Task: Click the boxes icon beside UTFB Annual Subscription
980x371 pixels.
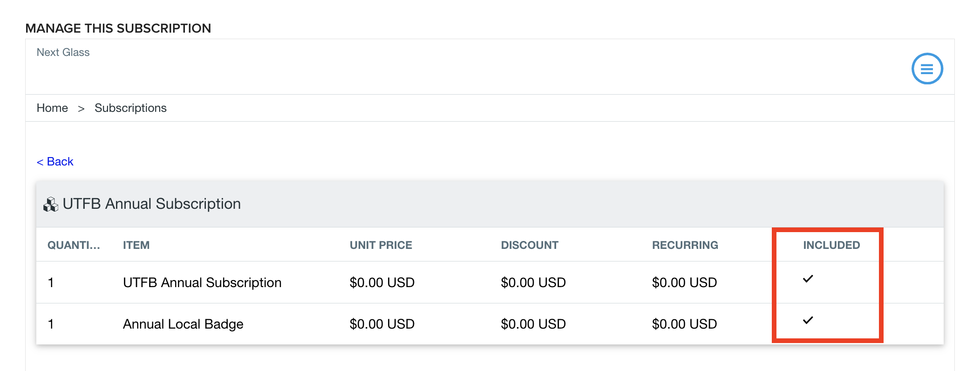Action: click(50, 204)
